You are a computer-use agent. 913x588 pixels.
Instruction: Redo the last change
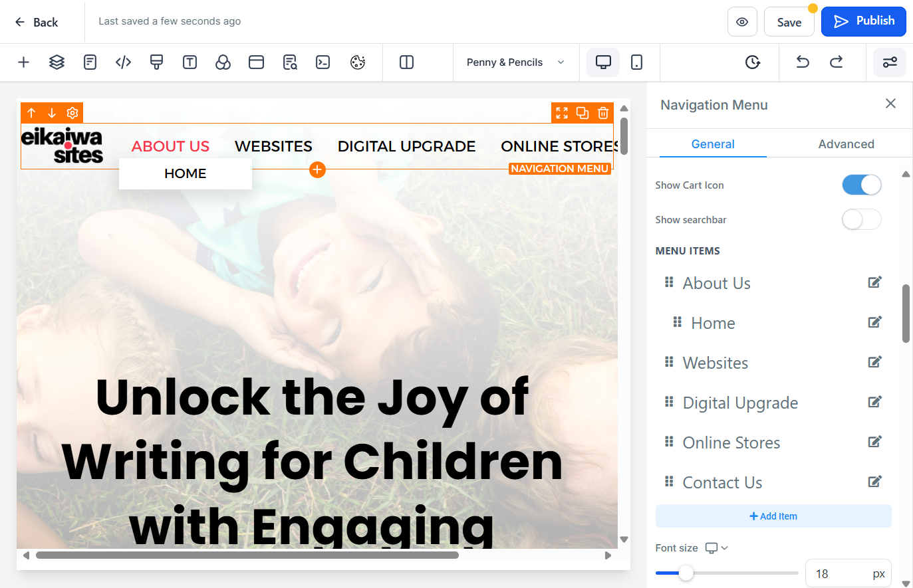tap(837, 62)
